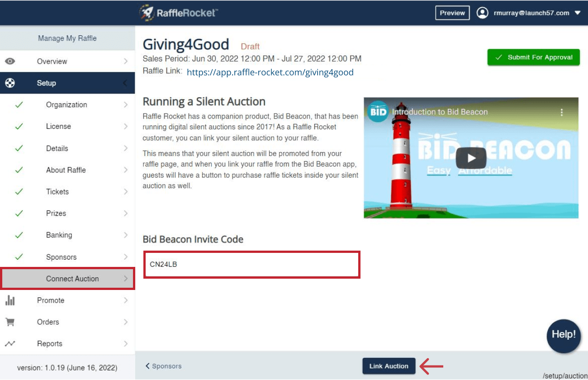This screenshot has height=380, width=588.
Task: Open the Orders menu item
Action: pyautogui.click(x=67, y=322)
